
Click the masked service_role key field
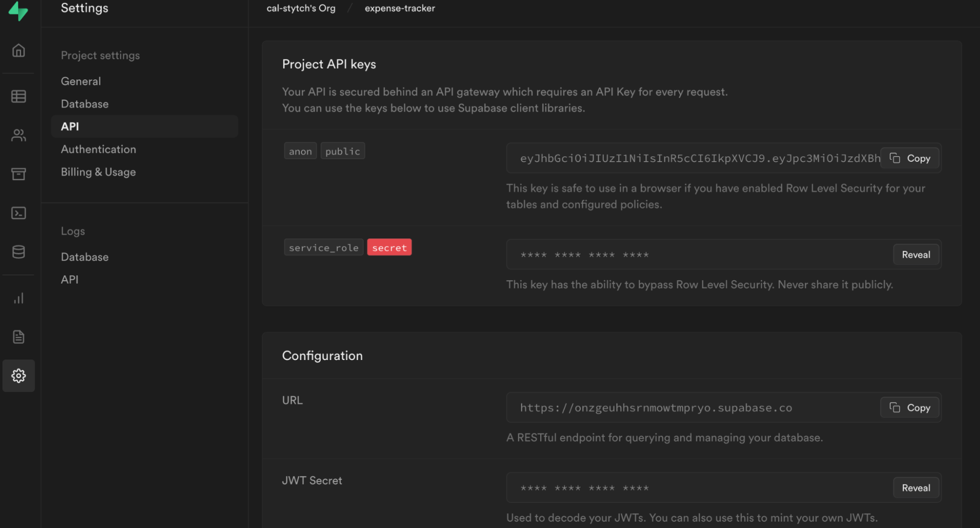click(x=724, y=255)
